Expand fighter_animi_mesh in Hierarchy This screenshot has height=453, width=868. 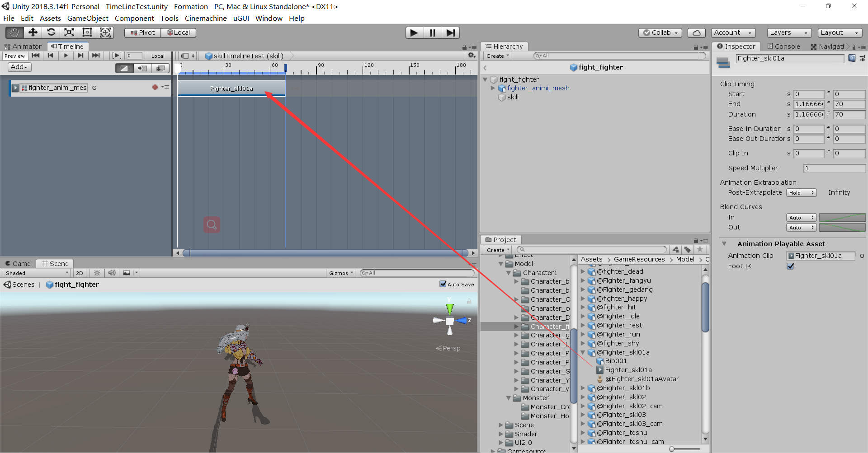click(493, 88)
